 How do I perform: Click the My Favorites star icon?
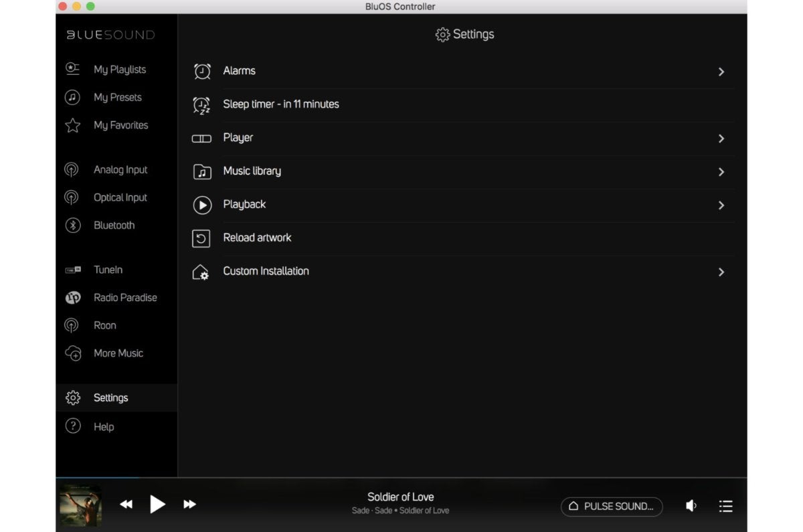72,125
